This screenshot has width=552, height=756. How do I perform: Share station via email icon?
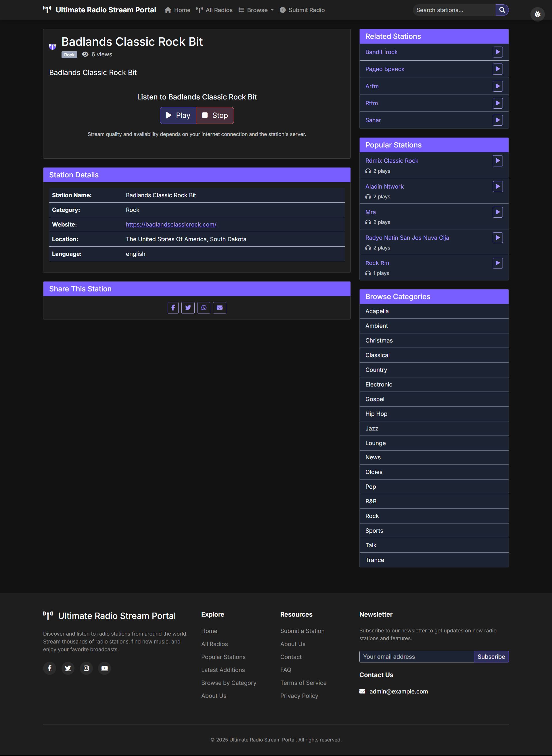[x=220, y=308]
